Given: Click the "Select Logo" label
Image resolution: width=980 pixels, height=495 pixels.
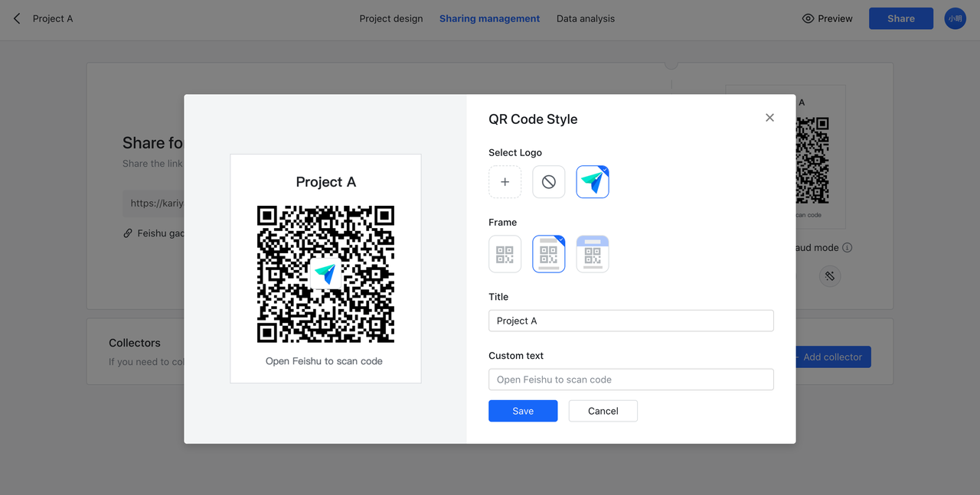Looking at the screenshot, I should [515, 153].
